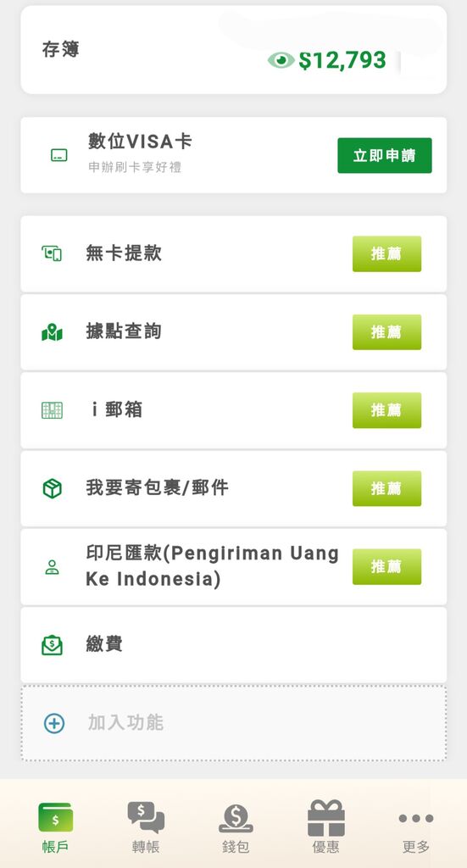Tap the 繳費 bill payment envelope icon
The height and width of the screenshot is (868, 467).
(52, 645)
